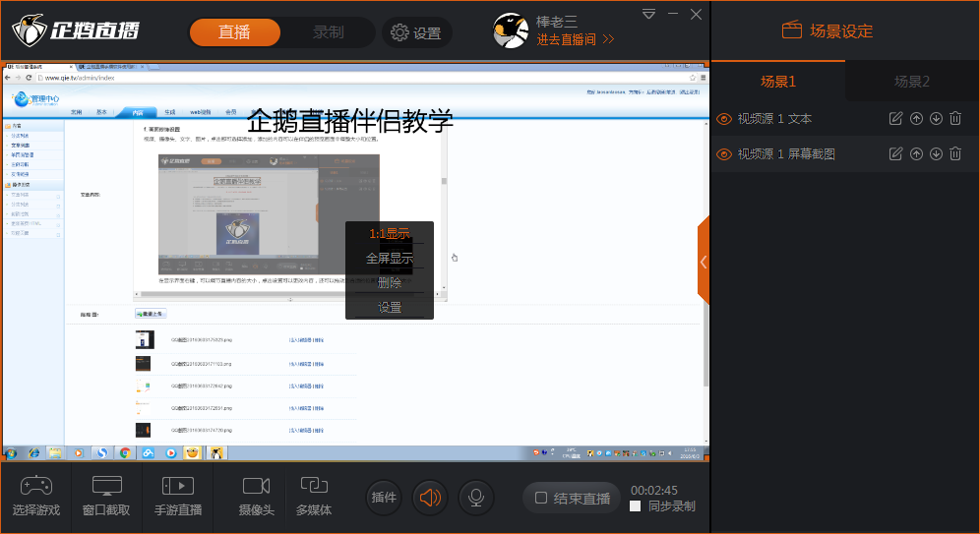Click the 企鹅直播 logo
Viewport: 980px width, 534px height.
click(x=76, y=30)
